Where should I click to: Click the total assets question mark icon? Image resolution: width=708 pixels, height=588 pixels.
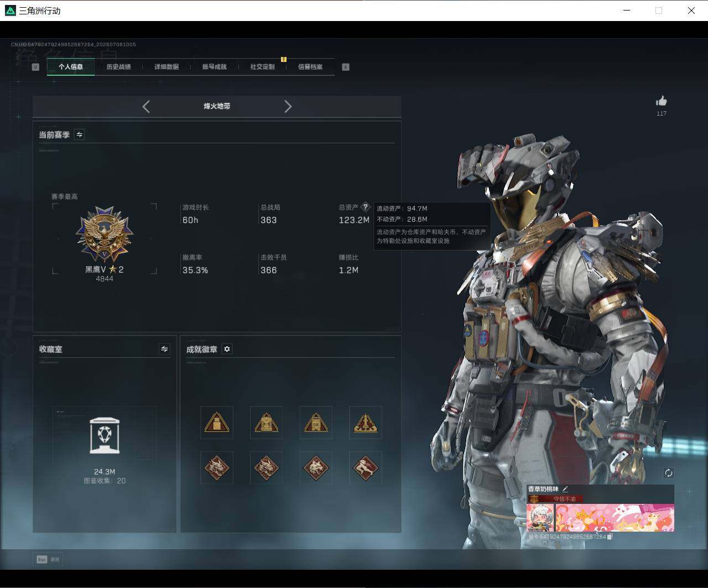(x=365, y=207)
